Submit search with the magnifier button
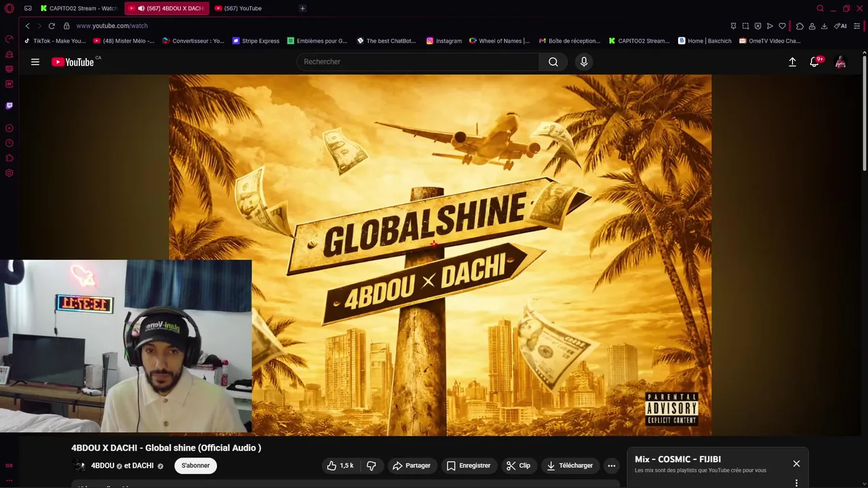868x488 pixels. 553,62
